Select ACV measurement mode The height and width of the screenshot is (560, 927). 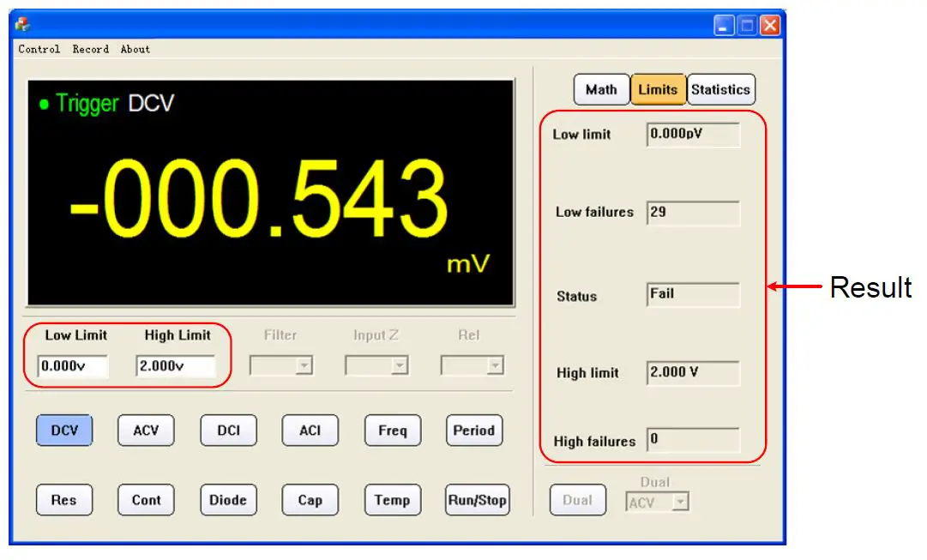tap(146, 430)
